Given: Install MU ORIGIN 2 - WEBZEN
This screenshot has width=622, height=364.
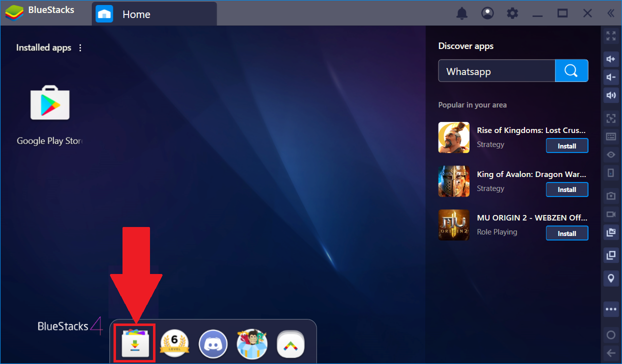Looking at the screenshot, I should (x=567, y=233).
